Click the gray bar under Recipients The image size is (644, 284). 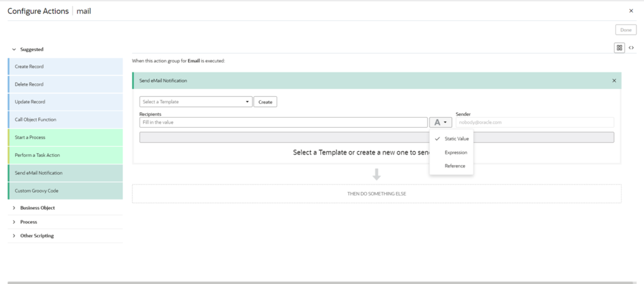coord(377,137)
